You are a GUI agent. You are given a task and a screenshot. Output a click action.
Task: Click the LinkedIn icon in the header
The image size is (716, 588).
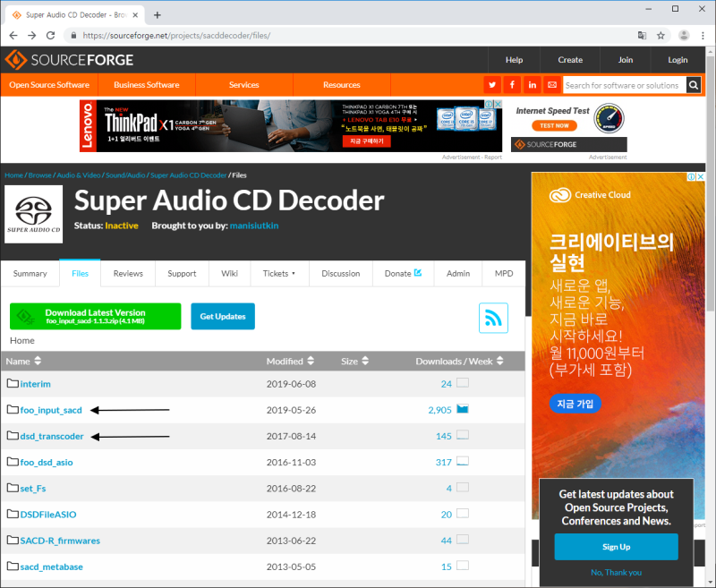click(532, 84)
